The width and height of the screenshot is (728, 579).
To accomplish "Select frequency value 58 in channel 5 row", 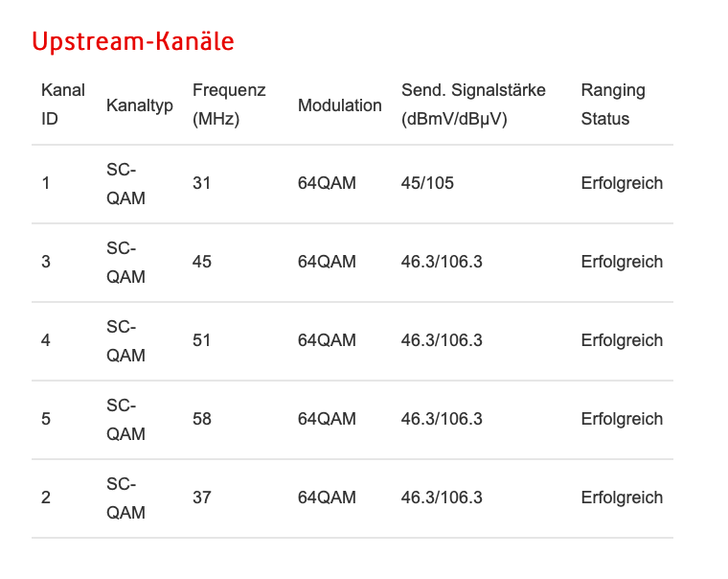I will coord(202,419).
